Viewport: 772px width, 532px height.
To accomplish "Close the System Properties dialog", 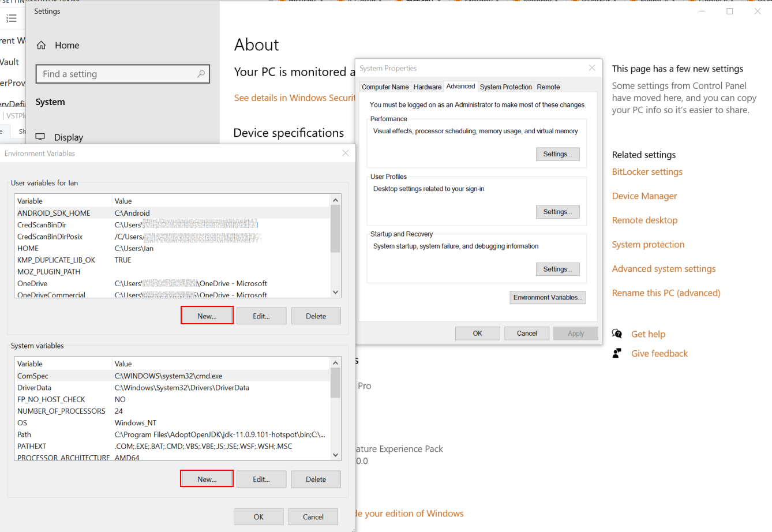I will [x=591, y=68].
